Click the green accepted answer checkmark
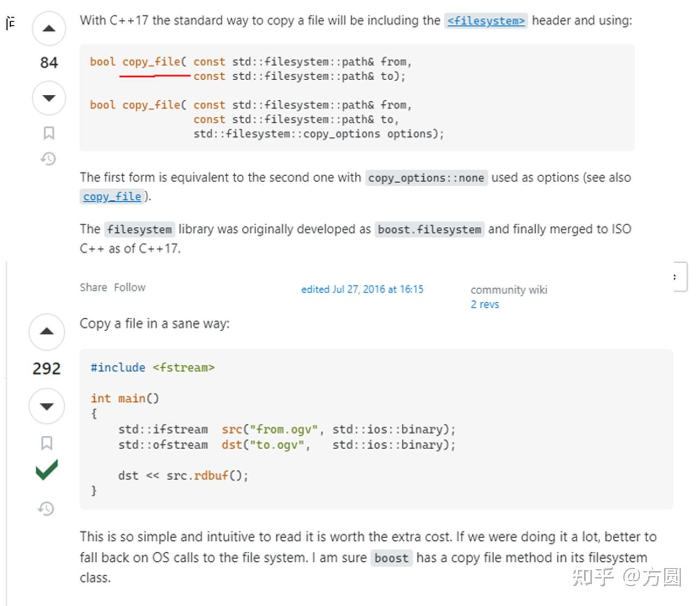The image size is (700, 606). pyautogui.click(x=47, y=470)
